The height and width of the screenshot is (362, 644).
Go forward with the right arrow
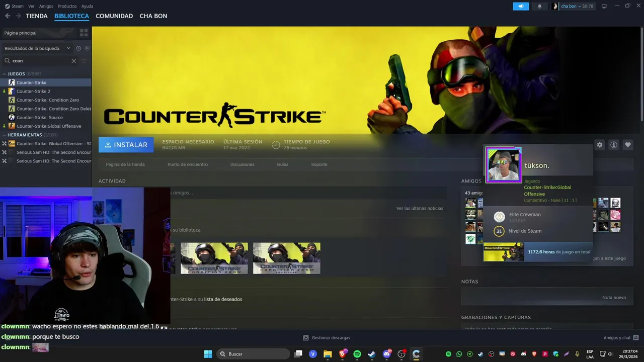point(18,16)
